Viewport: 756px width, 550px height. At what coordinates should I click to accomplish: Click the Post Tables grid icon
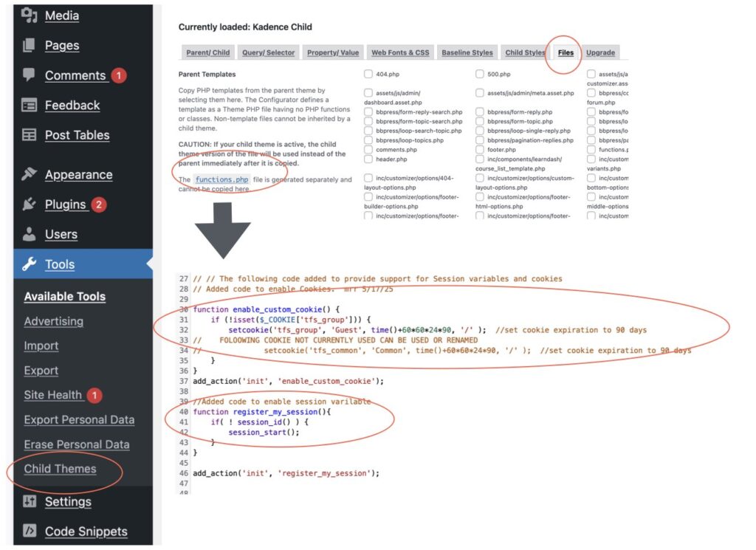(29, 135)
